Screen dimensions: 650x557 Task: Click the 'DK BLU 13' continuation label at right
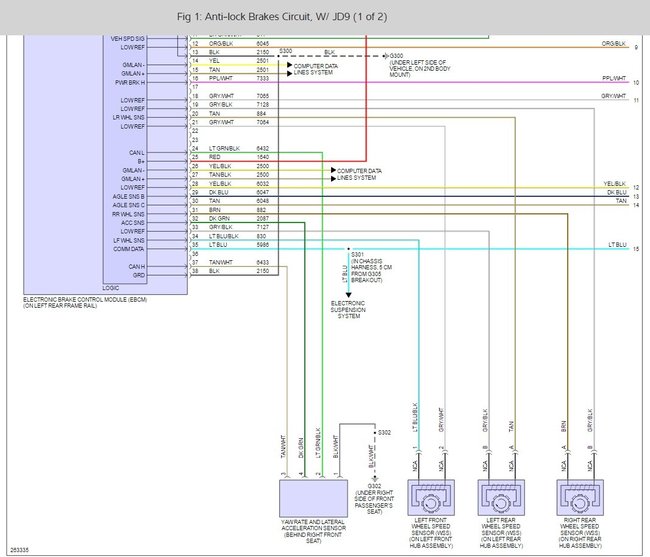623,194
